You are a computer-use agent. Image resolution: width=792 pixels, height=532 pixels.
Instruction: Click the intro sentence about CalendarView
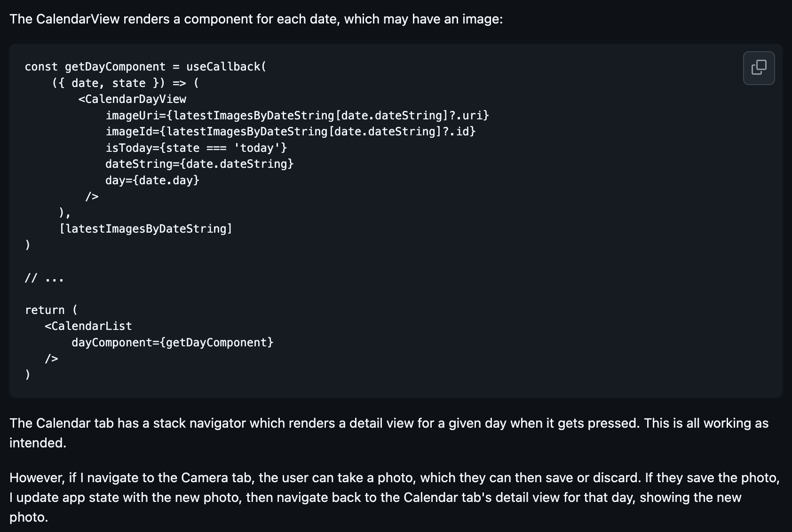pos(256,19)
